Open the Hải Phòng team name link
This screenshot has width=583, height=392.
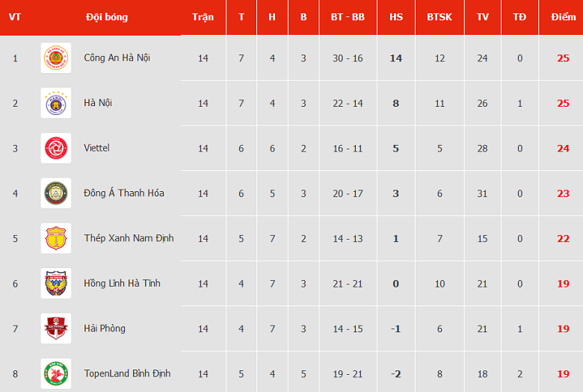click(105, 329)
